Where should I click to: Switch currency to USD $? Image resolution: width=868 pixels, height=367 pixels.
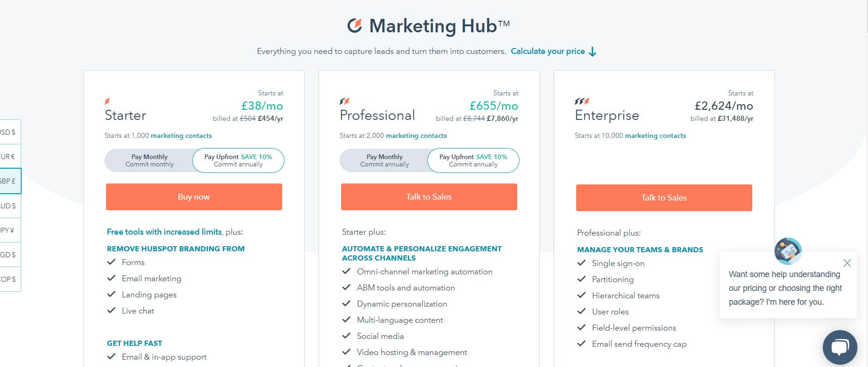(x=9, y=132)
